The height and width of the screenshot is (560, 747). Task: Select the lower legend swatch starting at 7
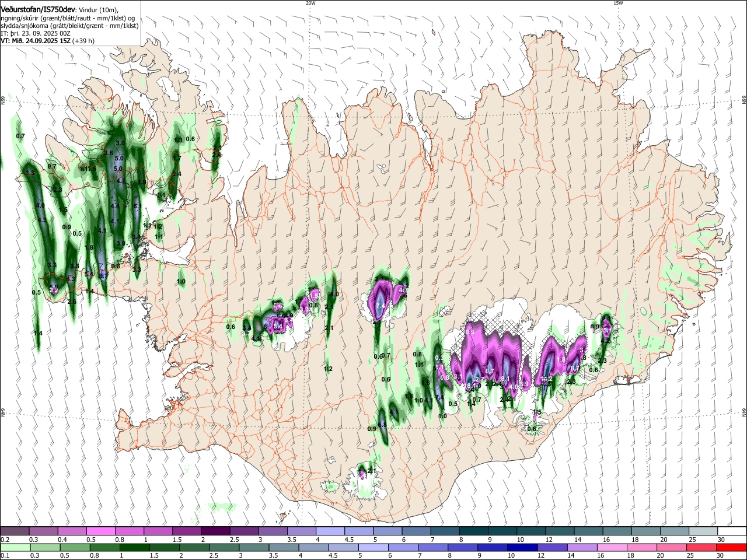click(433, 547)
